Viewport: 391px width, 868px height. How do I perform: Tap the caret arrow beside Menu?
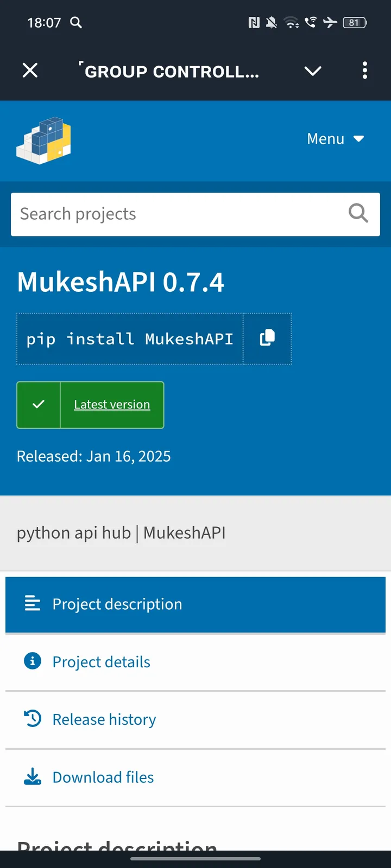[358, 139]
